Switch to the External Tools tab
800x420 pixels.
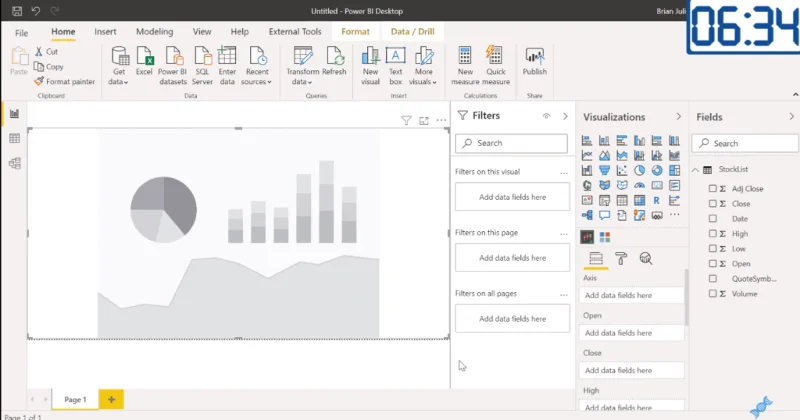pos(295,32)
